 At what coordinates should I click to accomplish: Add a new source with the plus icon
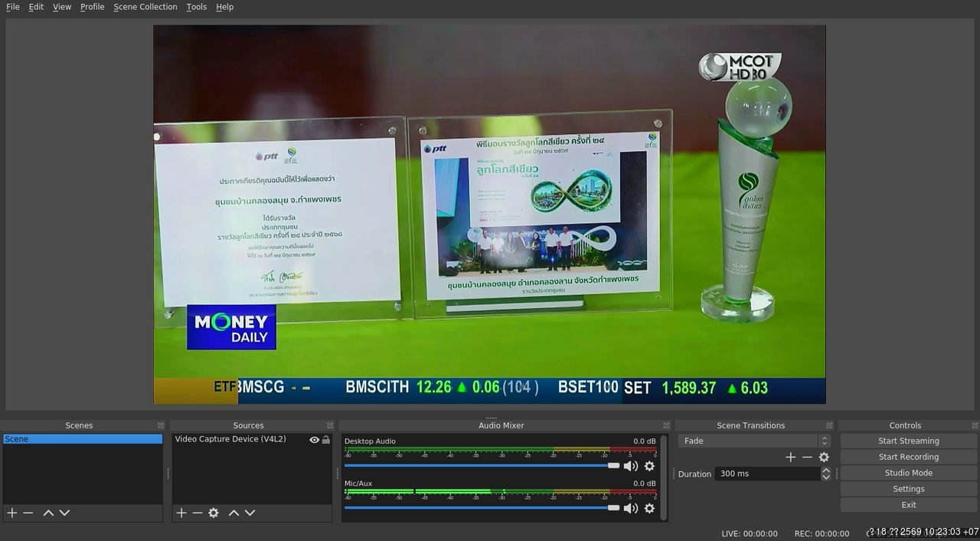[181, 513]
